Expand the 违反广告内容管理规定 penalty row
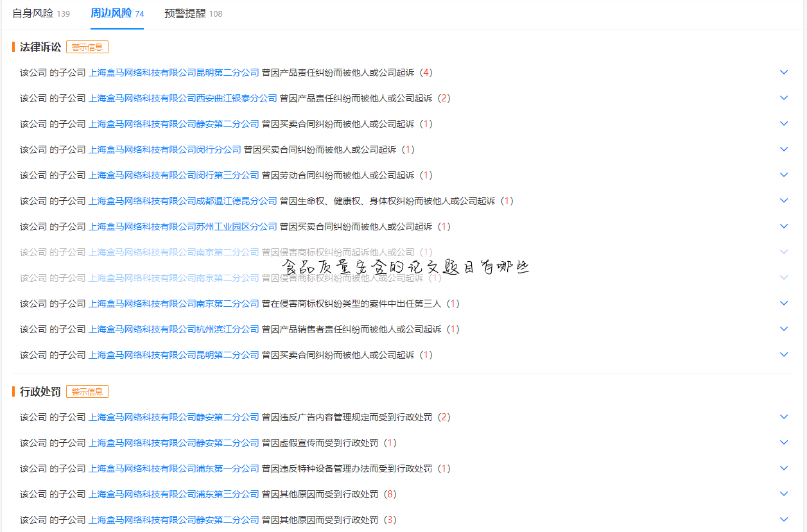This screenshot has width=807, height=532. tap(784, 417)
